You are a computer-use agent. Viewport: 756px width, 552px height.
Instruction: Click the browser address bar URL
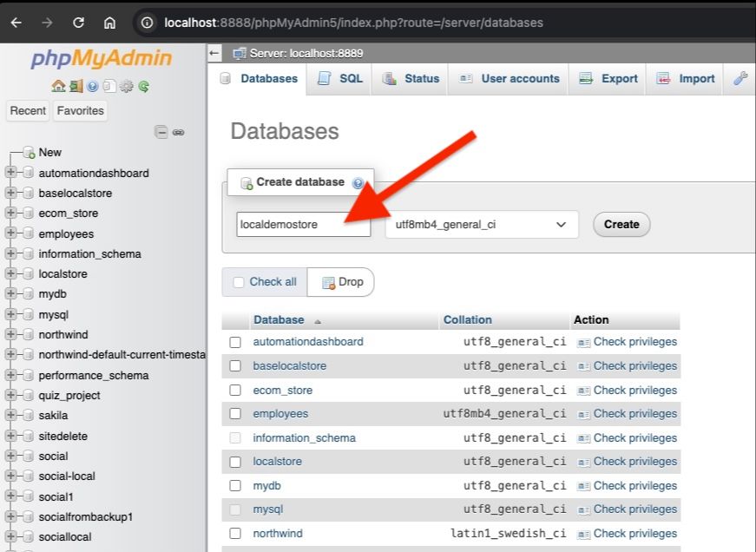[x=353, y=23]
